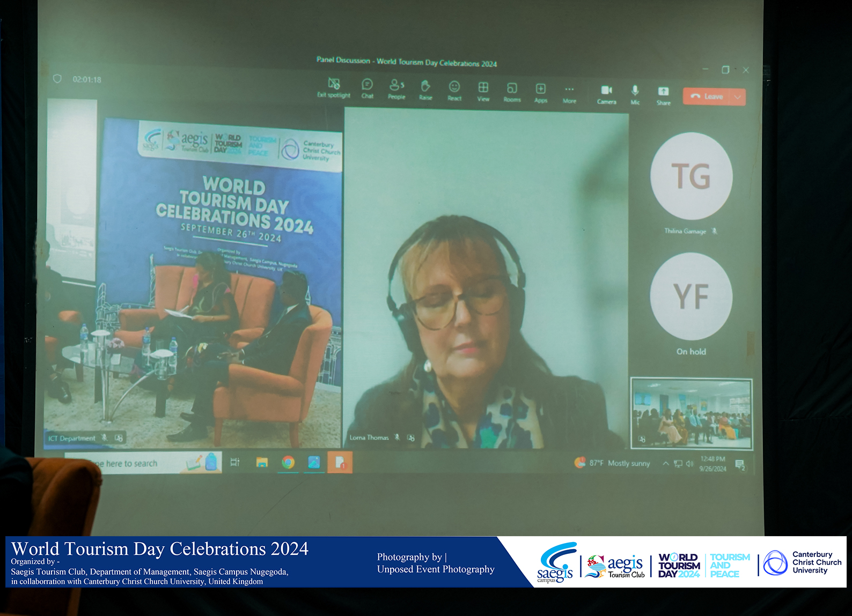852x616 pixels.
Task: Open Task View on the taskbar
Action: pos(235,462)
